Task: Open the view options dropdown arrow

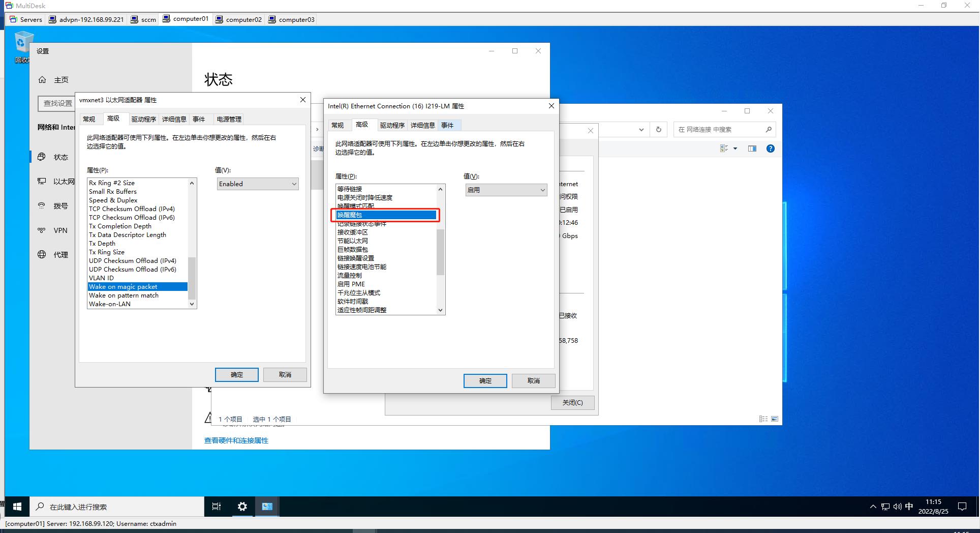Action: (735, 149)
